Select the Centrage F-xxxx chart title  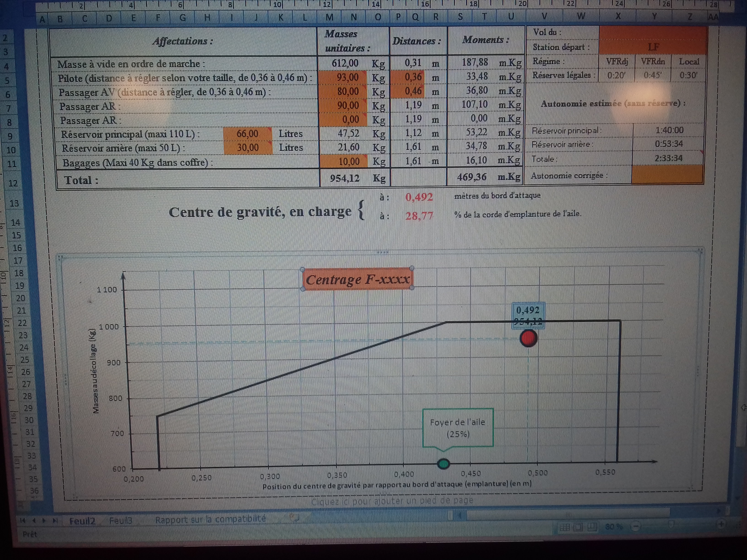click(x=357, y=280)
